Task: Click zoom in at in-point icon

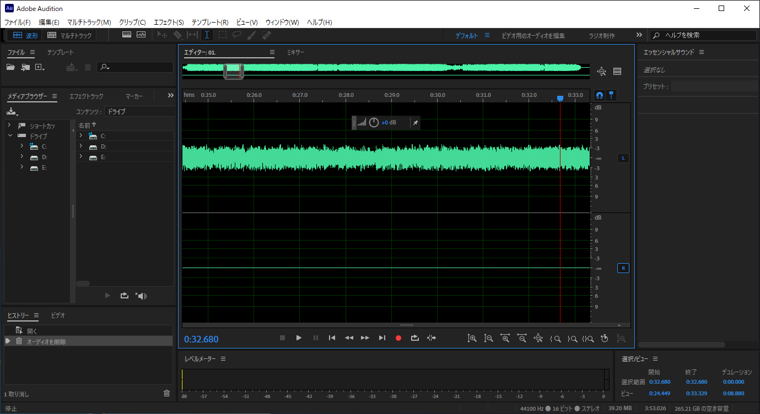Action: pyautogui.click(x=555, y=338)
